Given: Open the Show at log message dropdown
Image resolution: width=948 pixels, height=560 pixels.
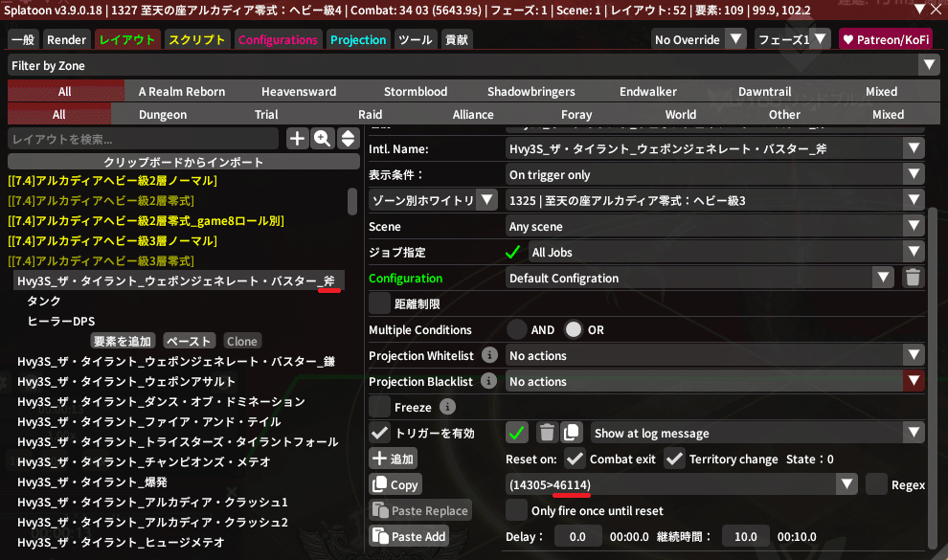Looking at the screenshot, I should (758, 433).
